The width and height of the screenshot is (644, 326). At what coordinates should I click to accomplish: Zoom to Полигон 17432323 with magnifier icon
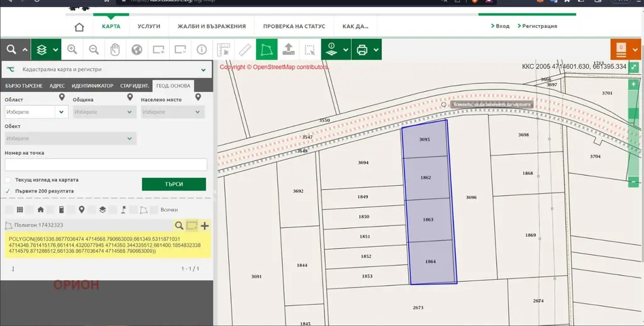pos(179,225)
